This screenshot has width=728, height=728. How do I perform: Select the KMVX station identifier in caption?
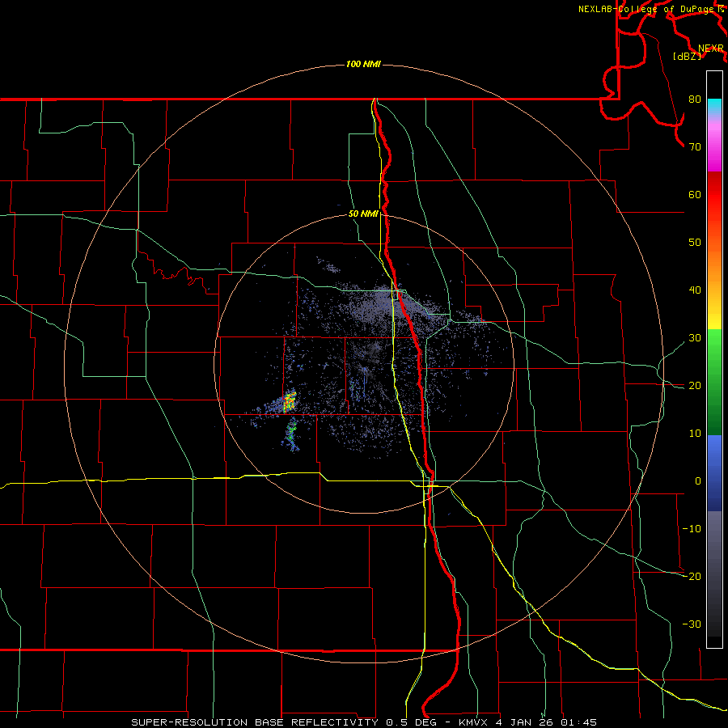coord(473,722)
